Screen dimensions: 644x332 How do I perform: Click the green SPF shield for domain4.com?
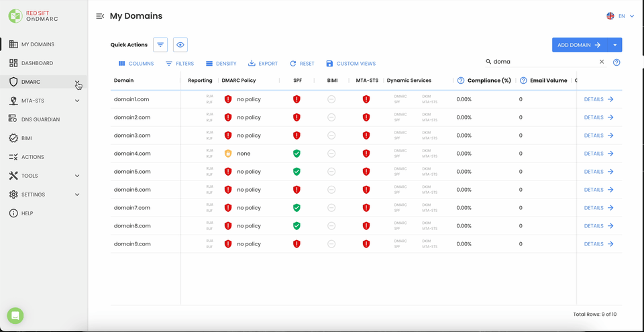(x=297, y=154)
